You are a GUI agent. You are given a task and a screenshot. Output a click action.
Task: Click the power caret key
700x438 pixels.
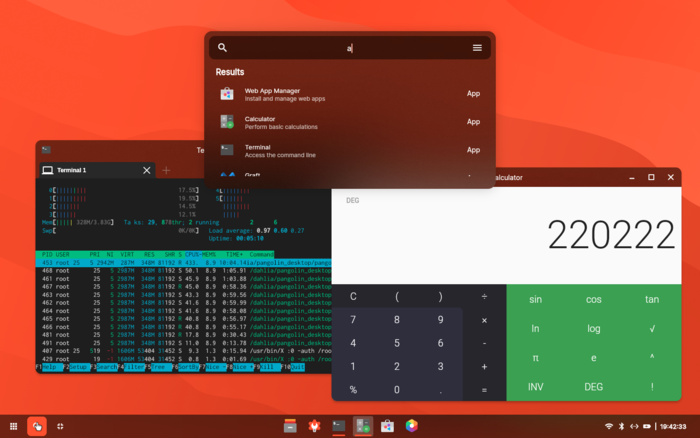pos(652,358)
